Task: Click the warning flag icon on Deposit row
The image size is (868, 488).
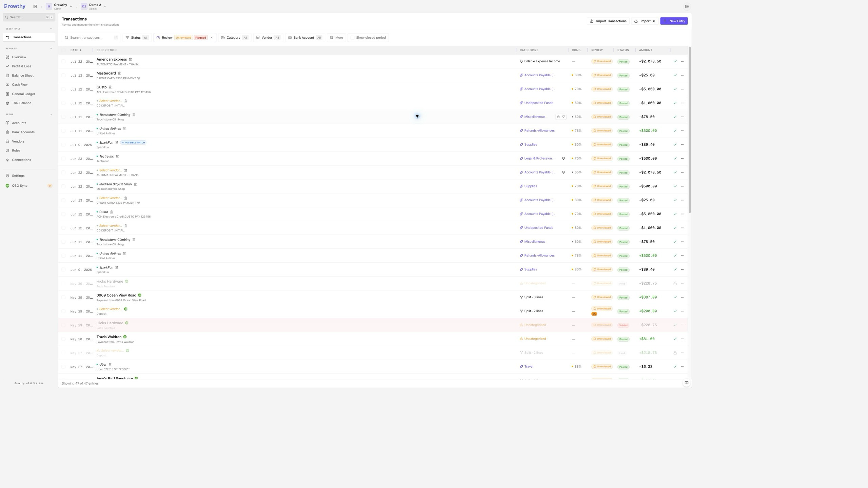Action: (594, 314)
